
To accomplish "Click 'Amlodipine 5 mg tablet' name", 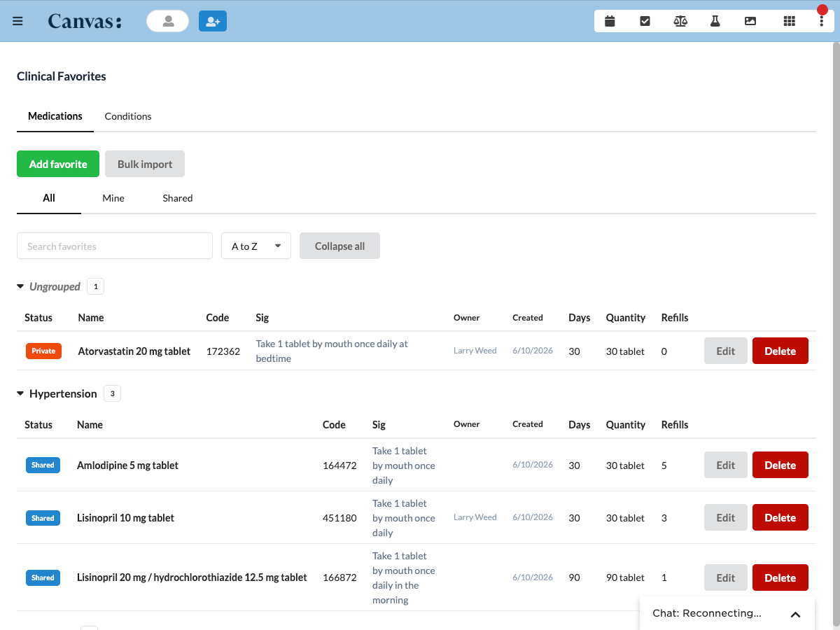I will pos(127,465).
